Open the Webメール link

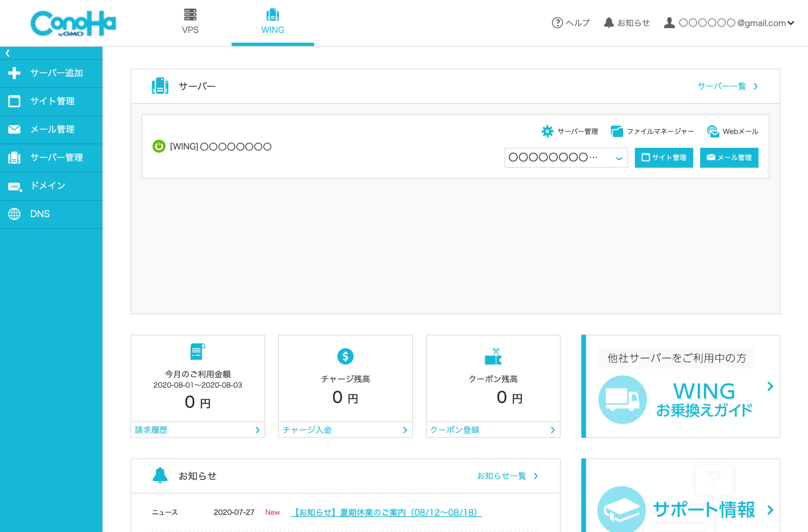pos(733,131)
